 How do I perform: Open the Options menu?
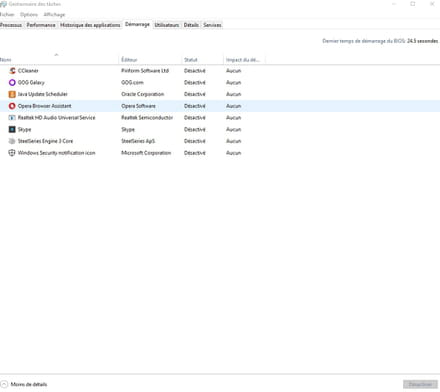coord(29,15)
